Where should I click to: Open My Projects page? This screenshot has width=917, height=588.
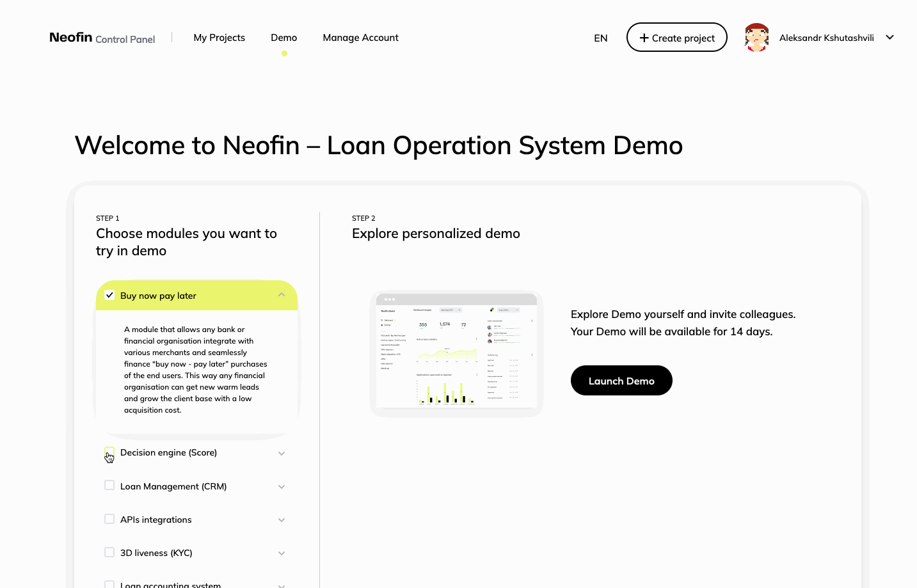pyautogui.click(x=219, y=38)
